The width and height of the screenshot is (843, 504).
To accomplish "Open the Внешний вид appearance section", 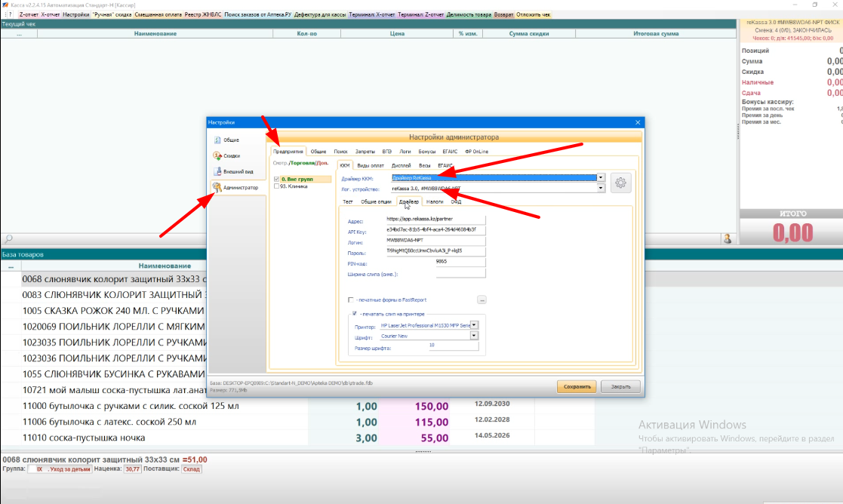I will tap(217, 171).
